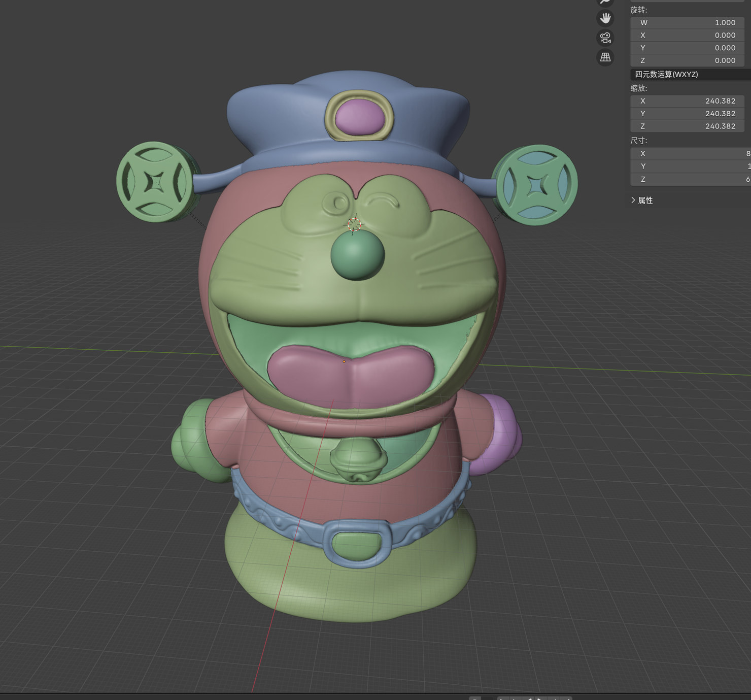Toggle the camera view icon
Image resolution: width=751 pixels, height=700 pixels.
605,38
